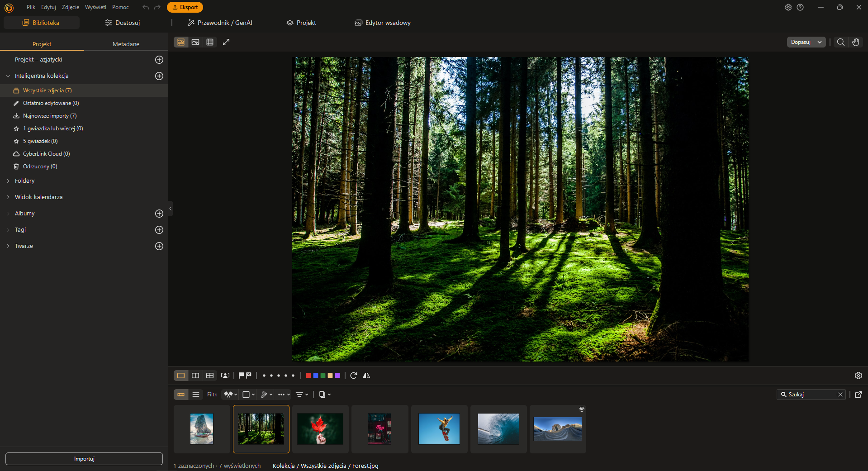The image size is (868, 471).
Task: Add a new project with plus icon
Action: tap(159, 60)
